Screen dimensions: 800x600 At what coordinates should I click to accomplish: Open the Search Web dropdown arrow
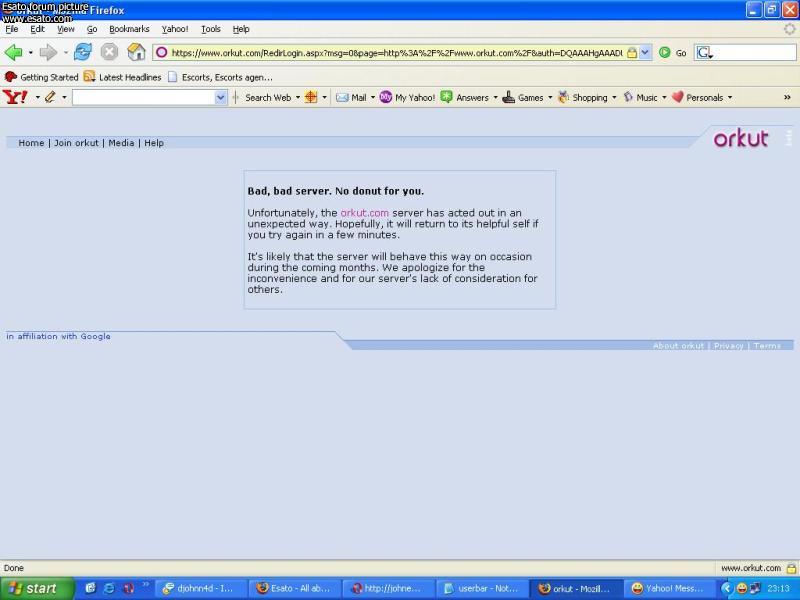[x=297, y=98]
